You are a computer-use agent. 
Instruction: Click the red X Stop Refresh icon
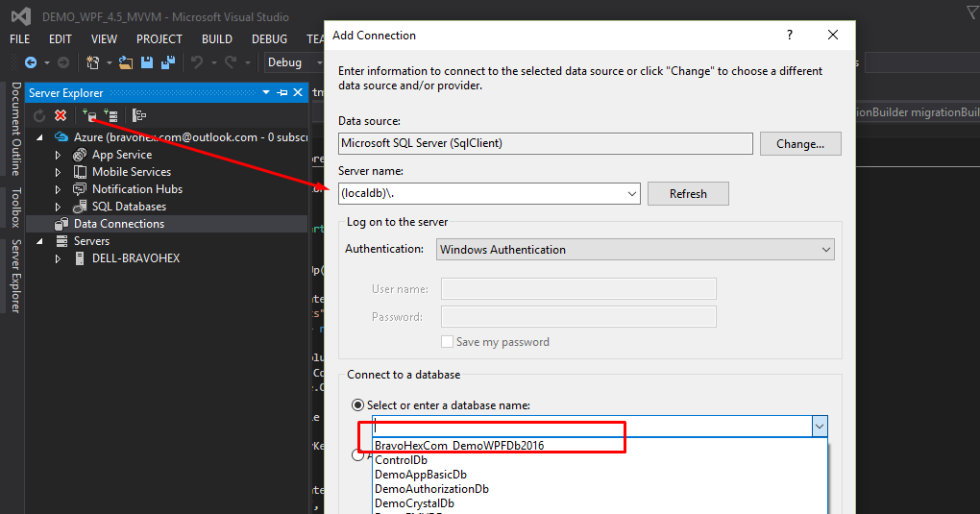pos(61,115)
